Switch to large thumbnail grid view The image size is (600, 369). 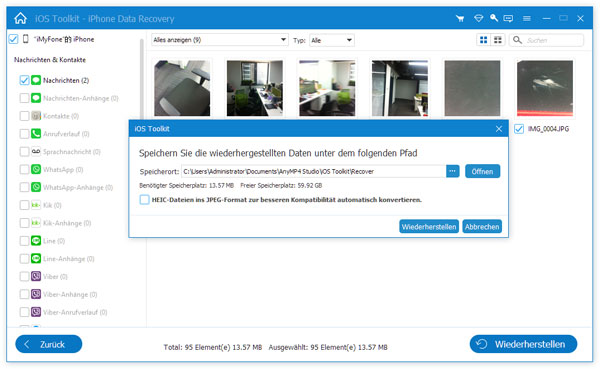(x=484, y=40)
